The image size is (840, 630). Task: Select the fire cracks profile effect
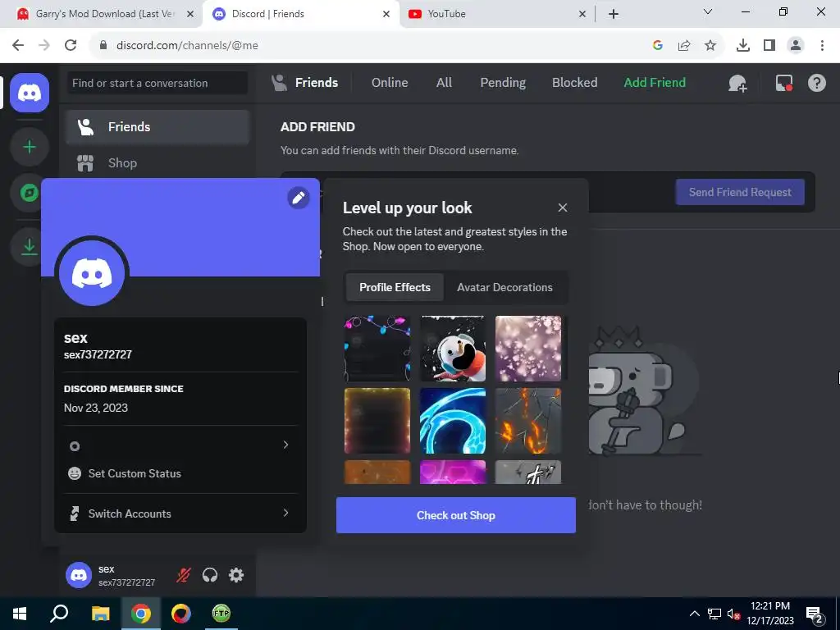coord(528,421)
